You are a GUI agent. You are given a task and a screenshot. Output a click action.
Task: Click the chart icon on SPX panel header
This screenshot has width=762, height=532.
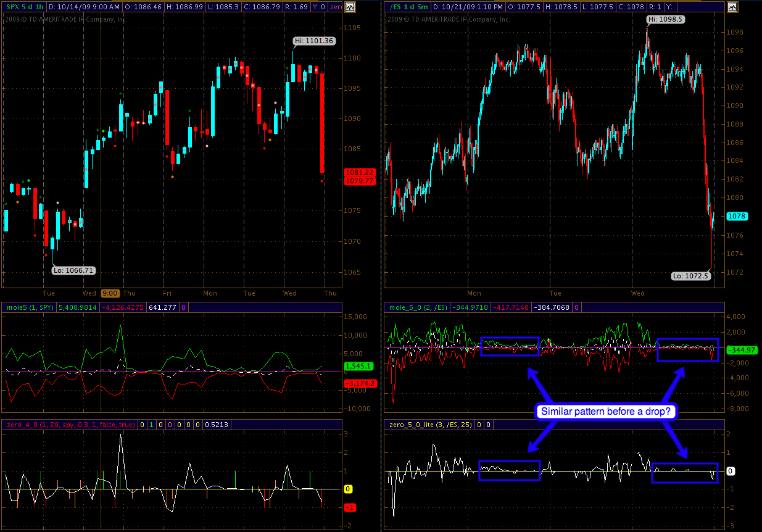[350, 7]
